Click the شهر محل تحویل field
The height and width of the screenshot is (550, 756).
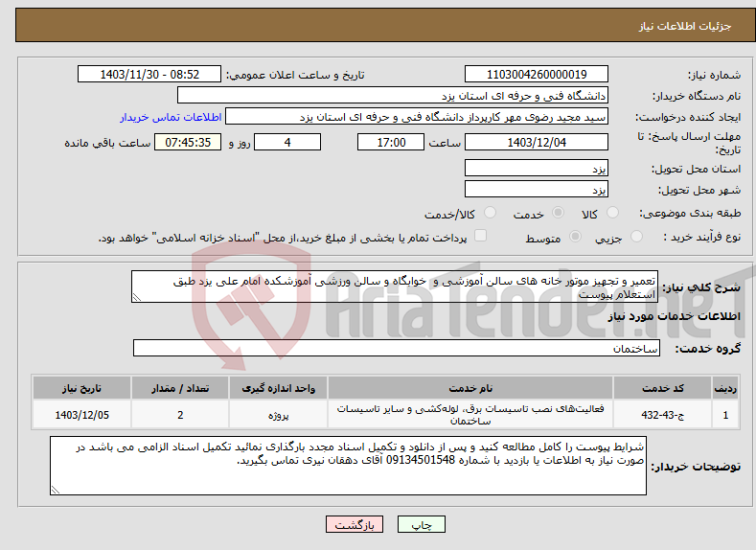click(x=537, y=189)
